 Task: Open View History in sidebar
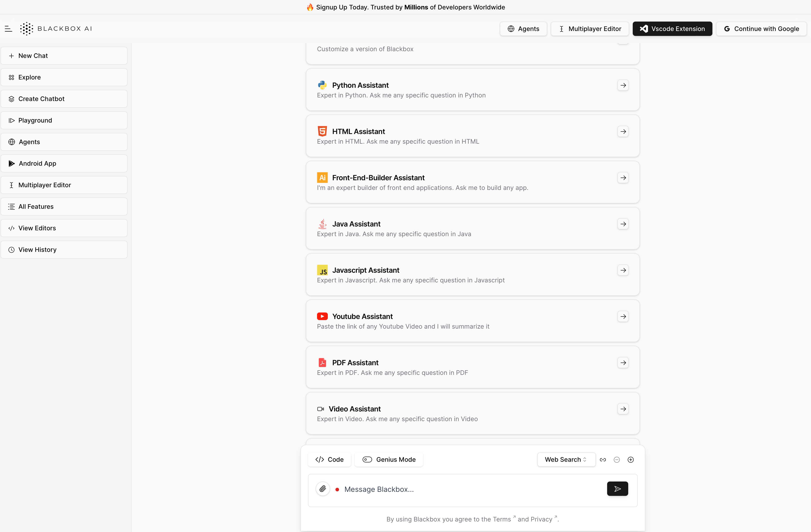64,250
